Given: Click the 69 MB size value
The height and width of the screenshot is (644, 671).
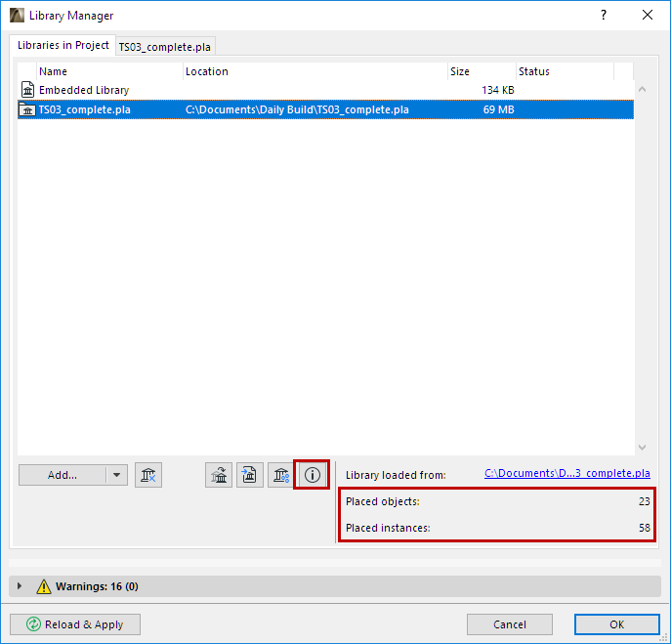Looking at the screenshot, I should 498,109.
